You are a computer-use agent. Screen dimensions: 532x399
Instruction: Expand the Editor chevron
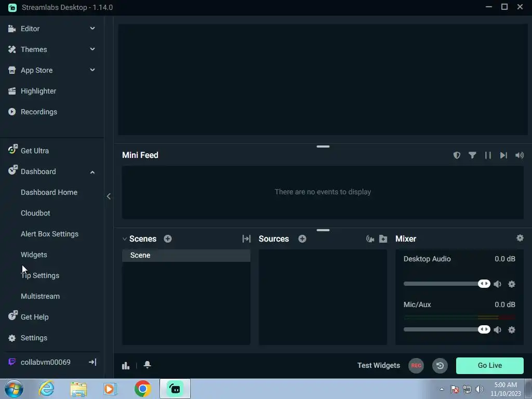click(x=92, y=29)
